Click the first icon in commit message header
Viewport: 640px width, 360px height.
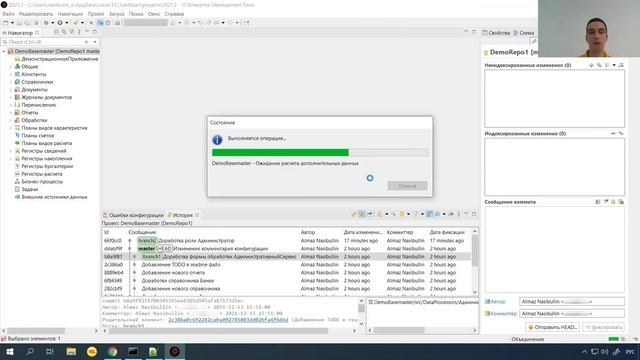pyautogui.click(x=598, y=202)
